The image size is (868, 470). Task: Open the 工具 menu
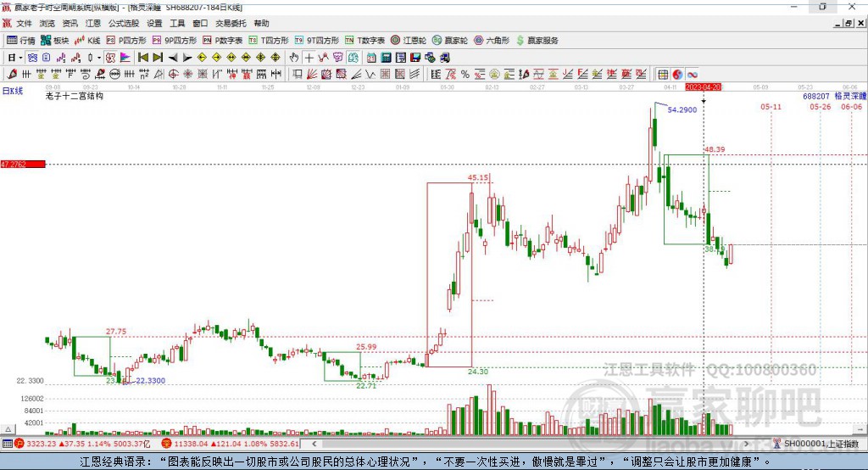[177, 23]
